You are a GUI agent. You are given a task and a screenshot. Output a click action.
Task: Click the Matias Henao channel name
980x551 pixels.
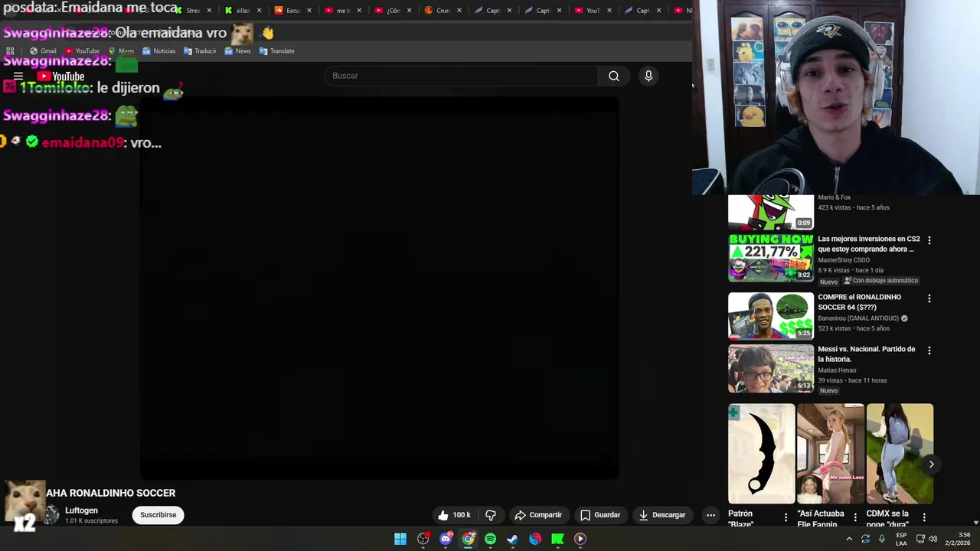coord(837,370)
